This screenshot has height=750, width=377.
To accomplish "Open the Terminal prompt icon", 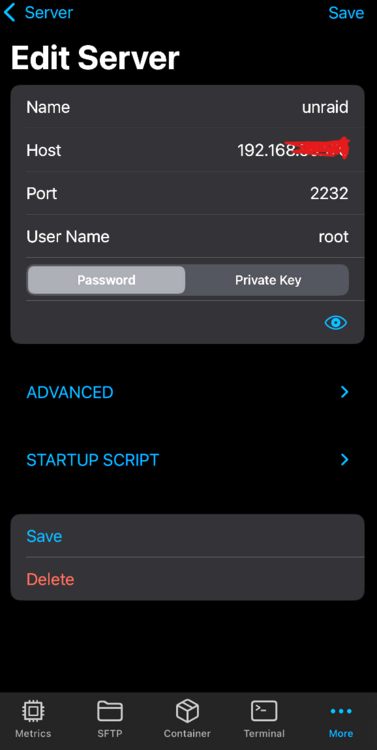I will pos(264,711).
